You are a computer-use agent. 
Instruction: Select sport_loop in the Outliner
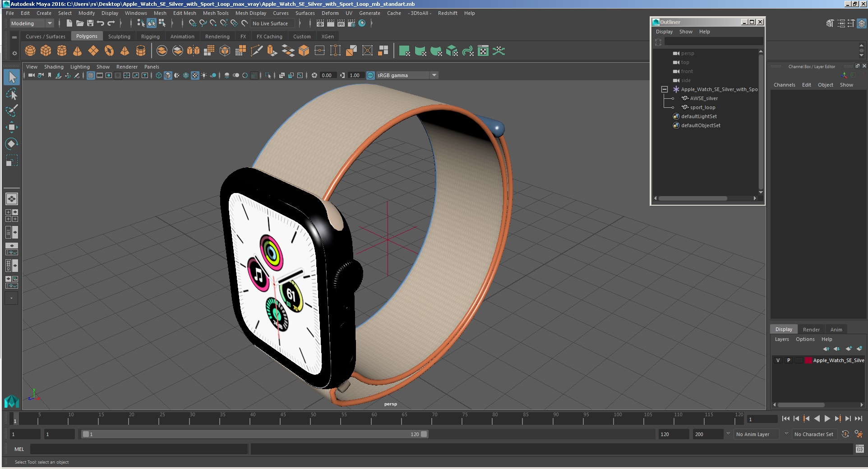click(702, 107)
